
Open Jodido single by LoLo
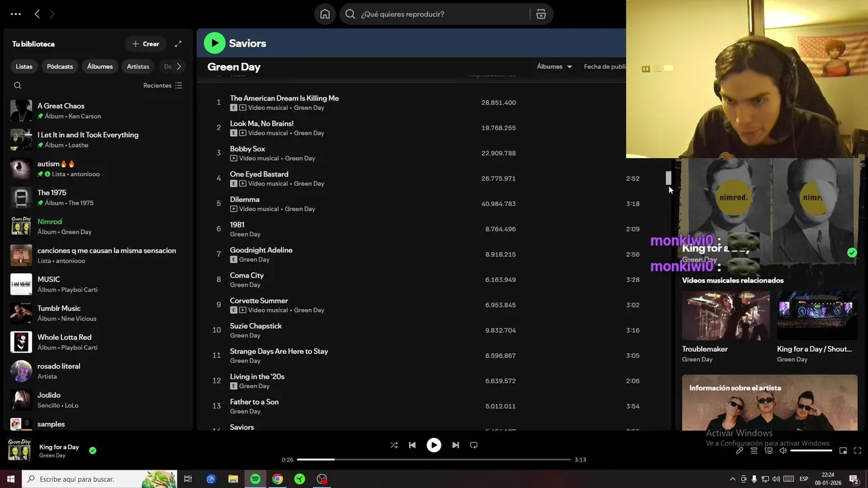97,400
